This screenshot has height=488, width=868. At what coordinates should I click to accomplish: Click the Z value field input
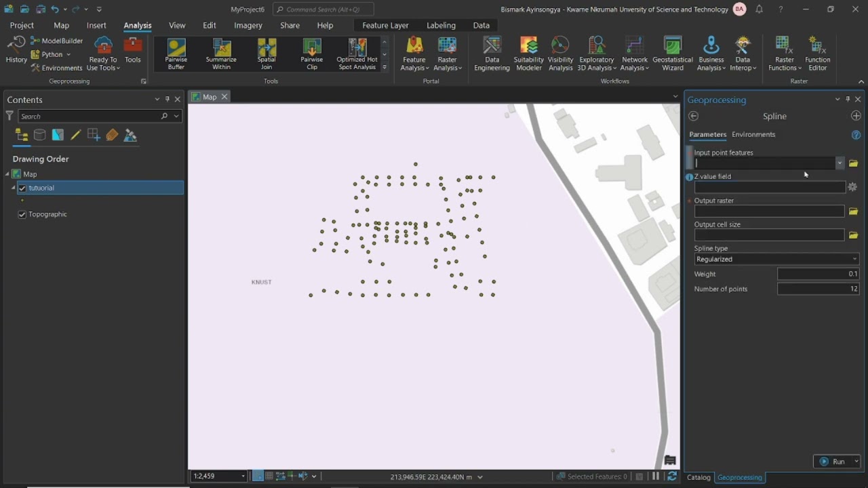point(770,187)
